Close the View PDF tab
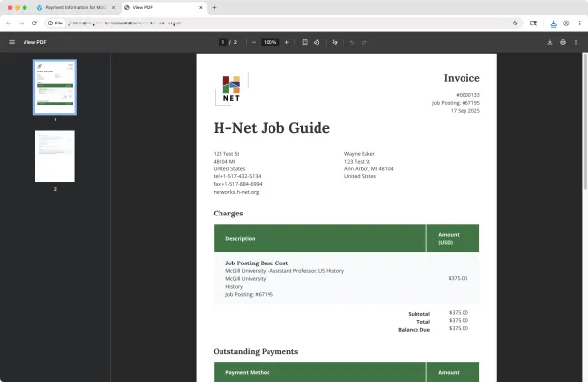This screenshot has width=588, height=382. tap(201, 7)
